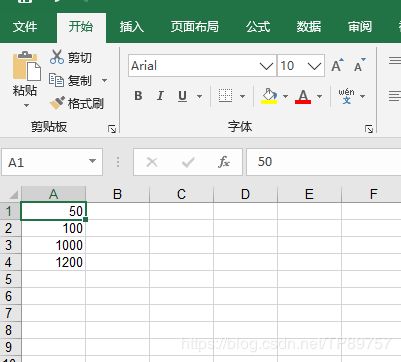This screenshot has height=362, width=401.
Task: Click the Select All corner triangle
Action: 13,194
